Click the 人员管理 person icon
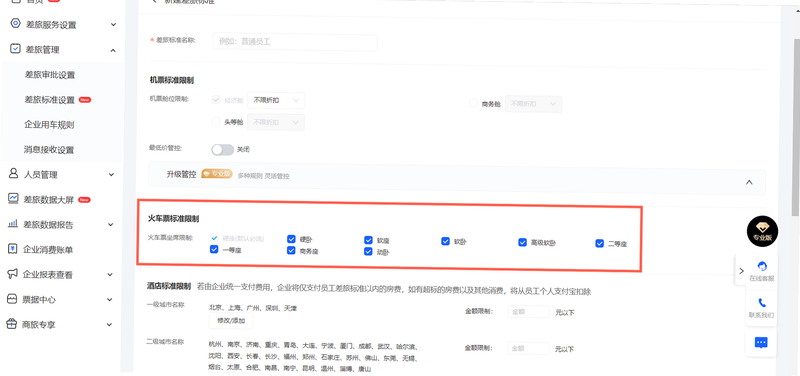Screen dimensions: 800x376 point(14,174)
